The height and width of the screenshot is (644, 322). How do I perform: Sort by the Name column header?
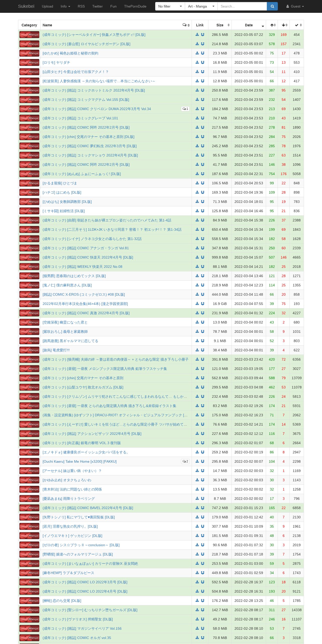tap(47, 25)
